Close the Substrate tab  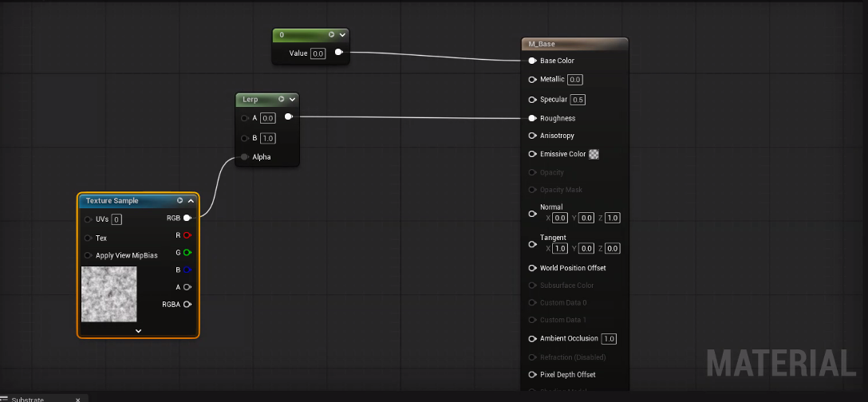(x=77, y=399)
